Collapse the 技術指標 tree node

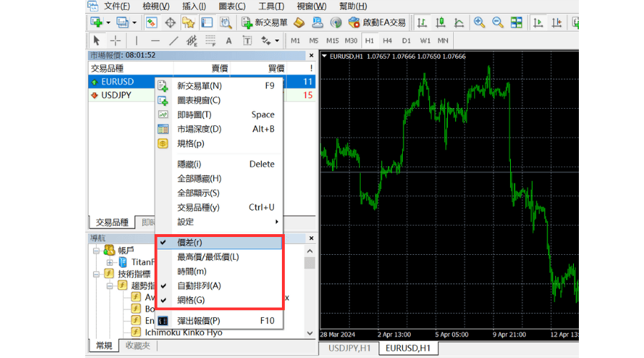(x=95, y=274)
